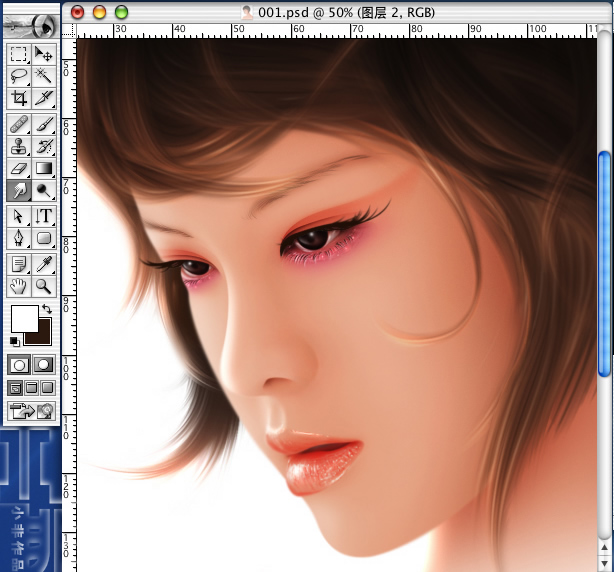
Task: Select the Zoom magnifier tool
Action: pos(43,286)
